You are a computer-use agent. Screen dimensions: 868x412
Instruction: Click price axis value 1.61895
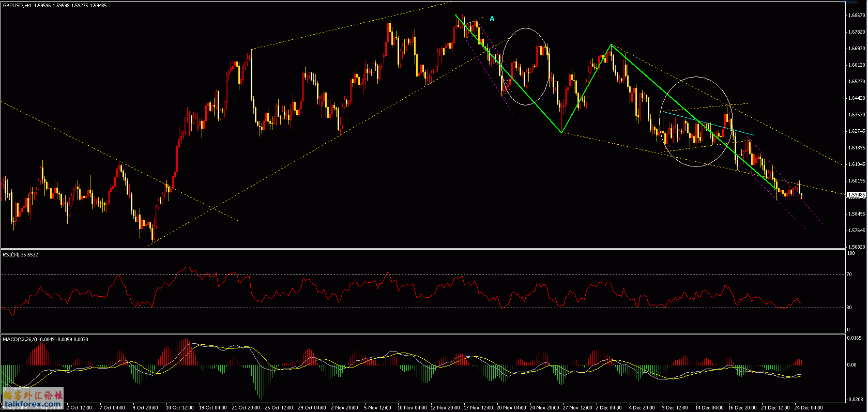click(857, 148)
